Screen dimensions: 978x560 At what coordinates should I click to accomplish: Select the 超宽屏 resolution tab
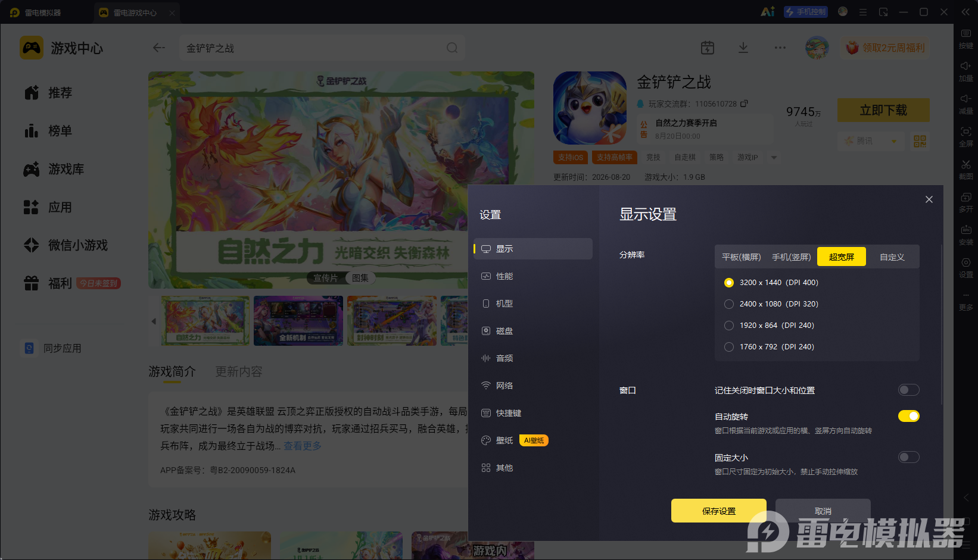(842, 256)
